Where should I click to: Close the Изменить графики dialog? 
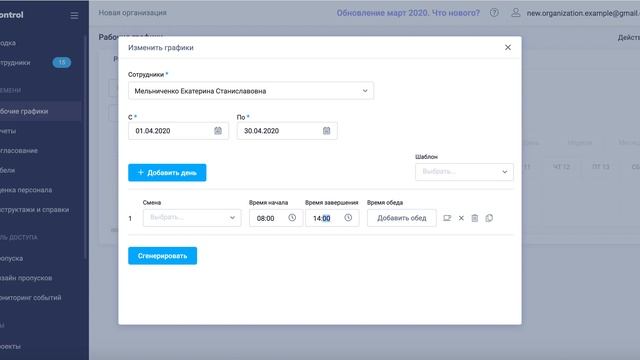(508, 47)
